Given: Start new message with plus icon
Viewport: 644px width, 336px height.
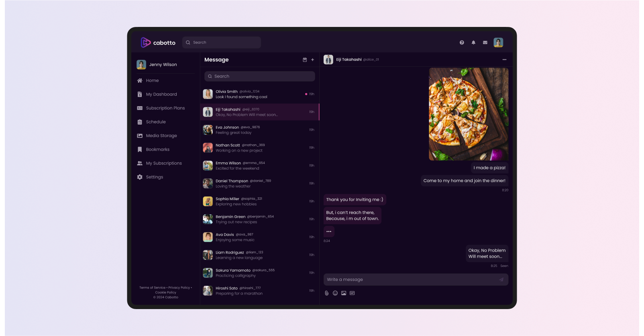Looking at the screenshot, I should [313, 60].
